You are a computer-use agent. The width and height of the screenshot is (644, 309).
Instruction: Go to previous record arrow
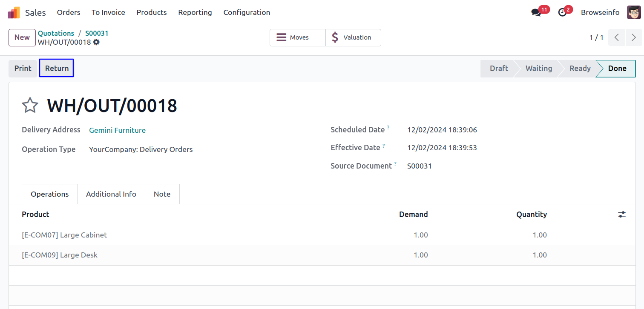tap(616, 37)
